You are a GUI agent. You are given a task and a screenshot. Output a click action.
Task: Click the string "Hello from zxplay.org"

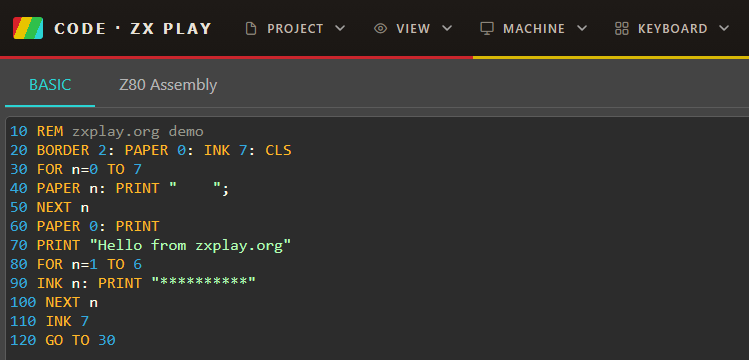coord(190,245)
